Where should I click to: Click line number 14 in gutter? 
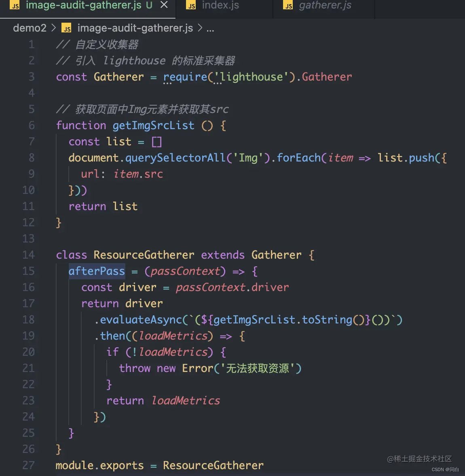[x=29, y=255]
